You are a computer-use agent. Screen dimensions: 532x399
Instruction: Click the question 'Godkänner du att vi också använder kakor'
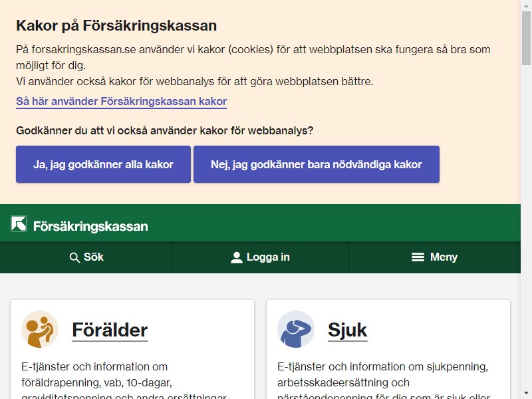coord(164,130)
